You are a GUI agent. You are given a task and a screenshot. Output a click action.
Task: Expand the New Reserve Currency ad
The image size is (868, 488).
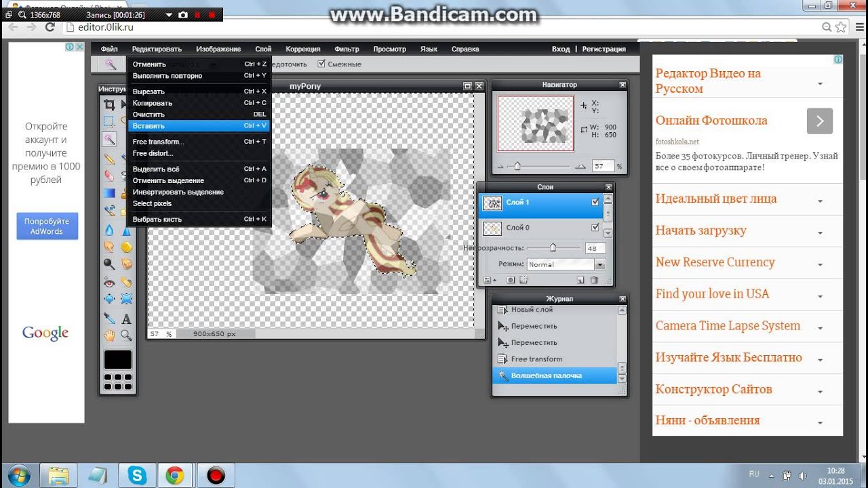[x=820, y=265]
